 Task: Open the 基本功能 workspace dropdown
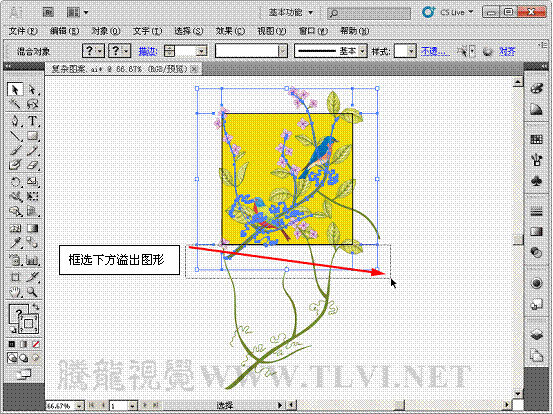point(290,12)
